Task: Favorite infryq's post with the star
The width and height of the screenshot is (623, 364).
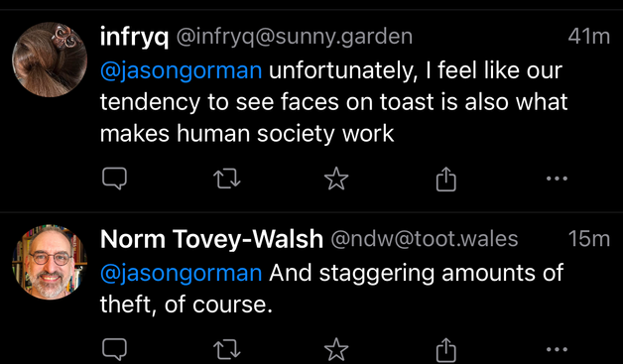Action: pos(336,178)
